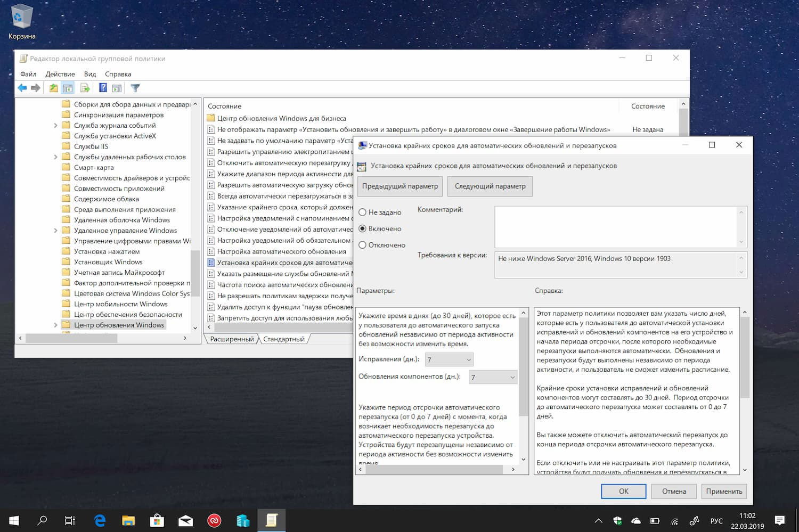
Task: Click the Export List toolbar icon
Action: click(85, 88)
